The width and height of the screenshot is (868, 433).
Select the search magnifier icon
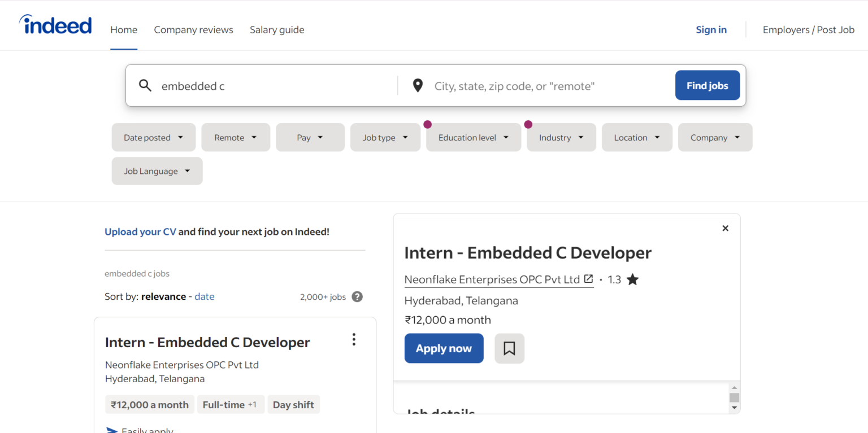tap(145, 85)
